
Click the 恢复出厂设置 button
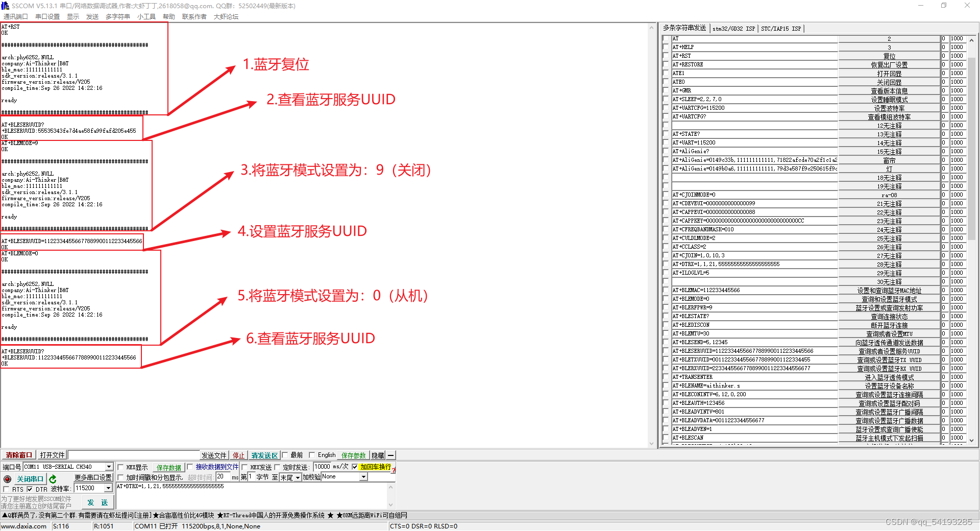tap(889, 65)
